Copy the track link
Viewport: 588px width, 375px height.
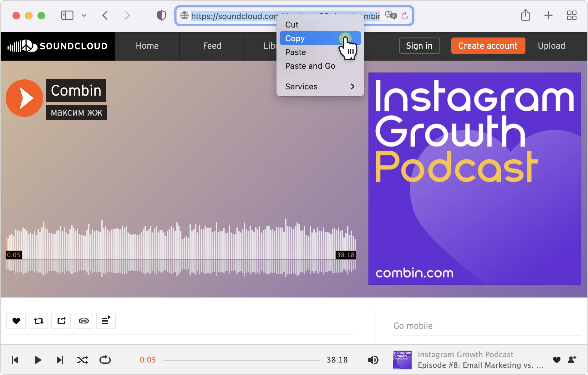[x=84, y=321]
